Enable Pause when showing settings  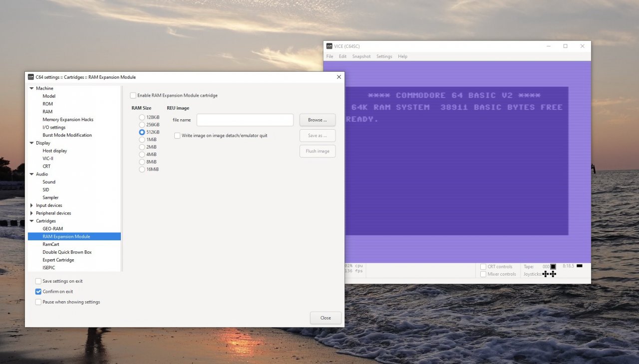pyautogui.click(x=38, y=302)
